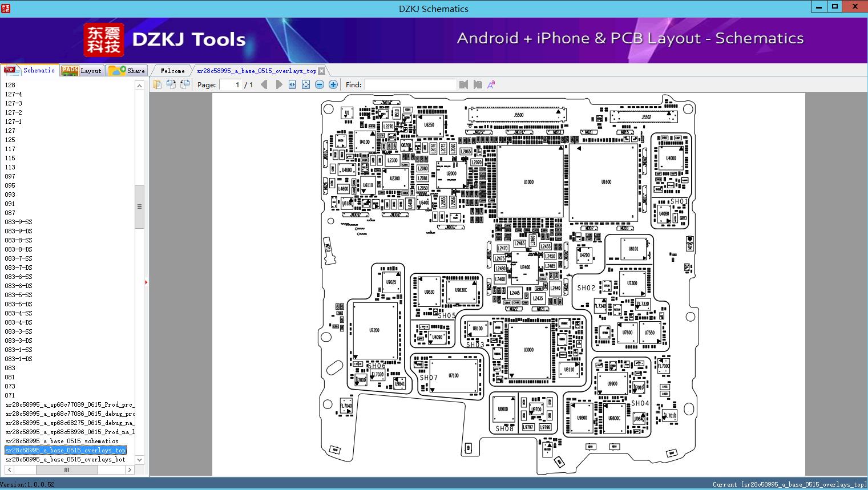Open sr28c58995_a_sp68c77089_0615_Prod_prc file
868x490 pixels.
(70, 404)
